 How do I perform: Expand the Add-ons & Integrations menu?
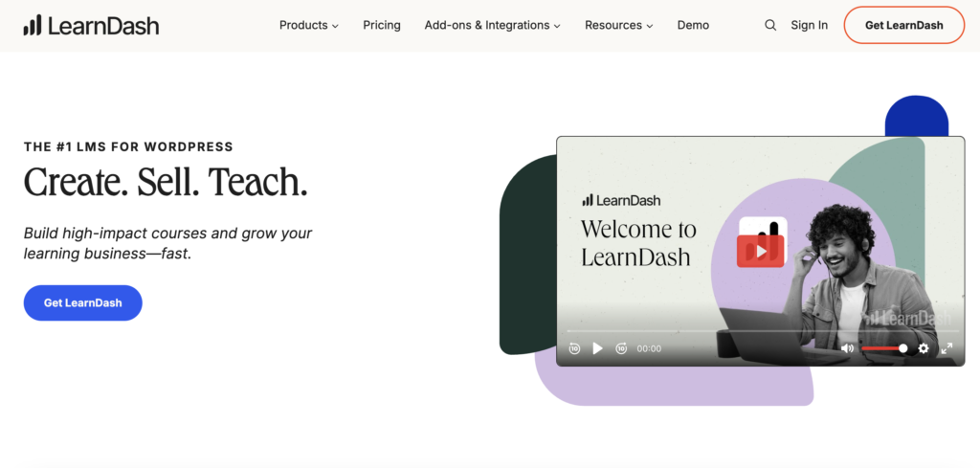tap(493, 25)
